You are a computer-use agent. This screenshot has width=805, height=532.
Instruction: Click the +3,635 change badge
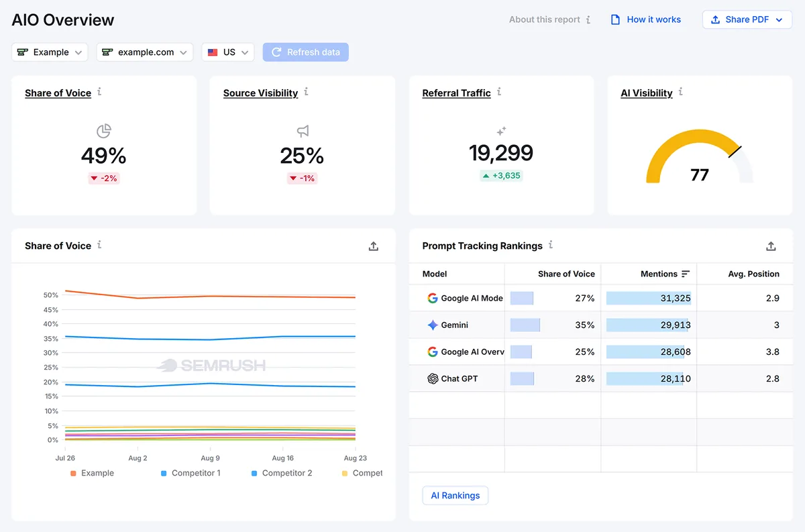coord(501,176)
